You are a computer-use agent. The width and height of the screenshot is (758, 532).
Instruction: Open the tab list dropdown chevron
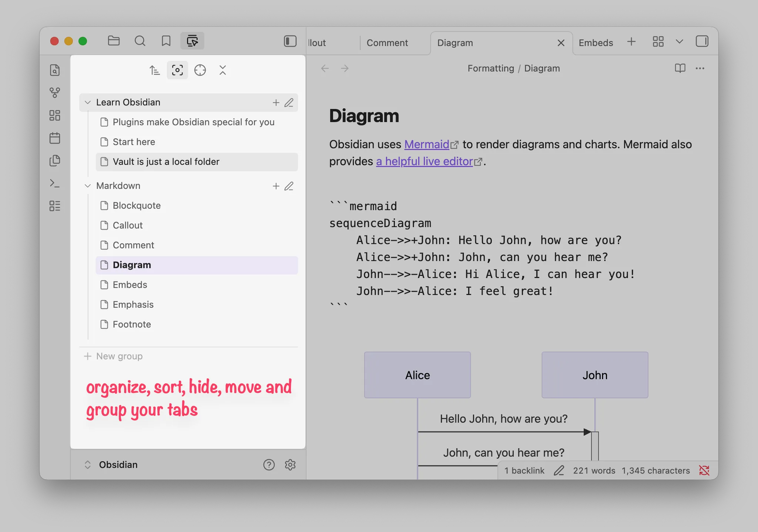click(x=679, y=41)
